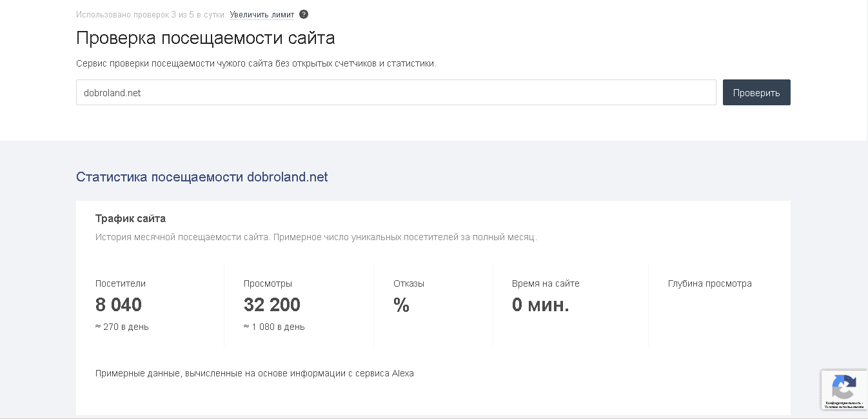The image size is (868, 419).
Task: Open the Условия использования link in the reCAPTCHA badge
Action: coord(845,406)
